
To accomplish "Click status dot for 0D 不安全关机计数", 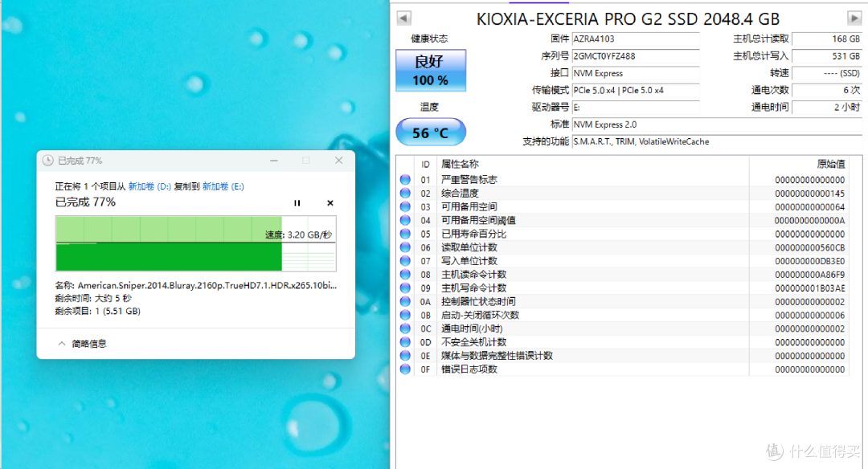I will coord(405,342).
